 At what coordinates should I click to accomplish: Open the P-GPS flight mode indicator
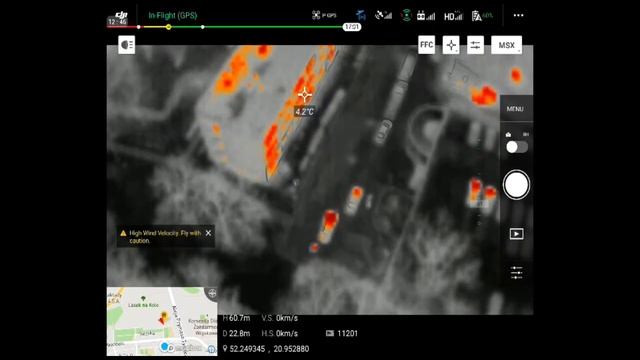[x=324, y=15]
